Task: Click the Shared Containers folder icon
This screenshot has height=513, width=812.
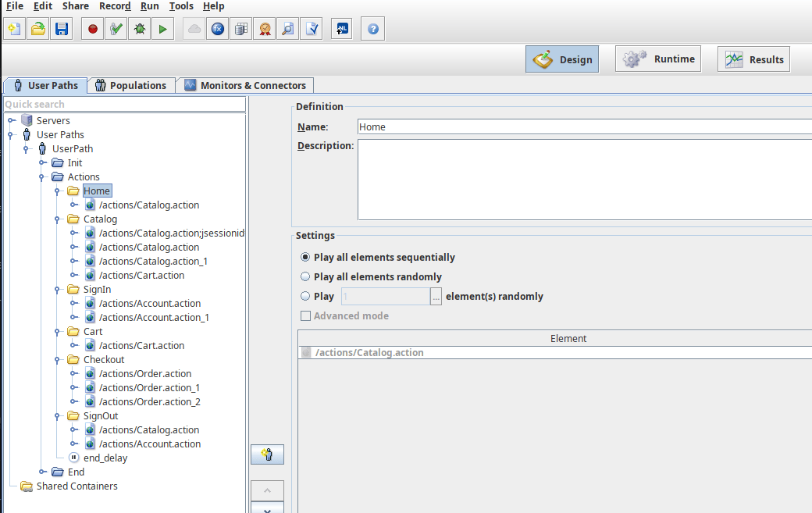Action: 27,486
